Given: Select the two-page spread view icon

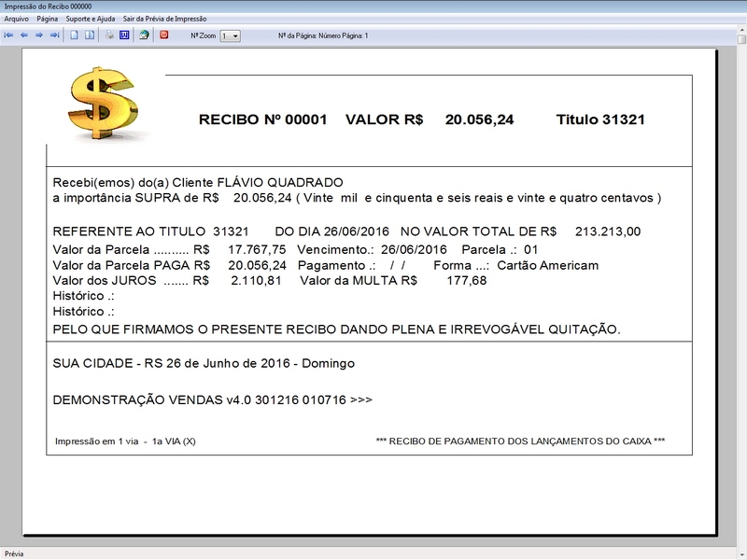Looking at the screenshot, I should (89, 35).
